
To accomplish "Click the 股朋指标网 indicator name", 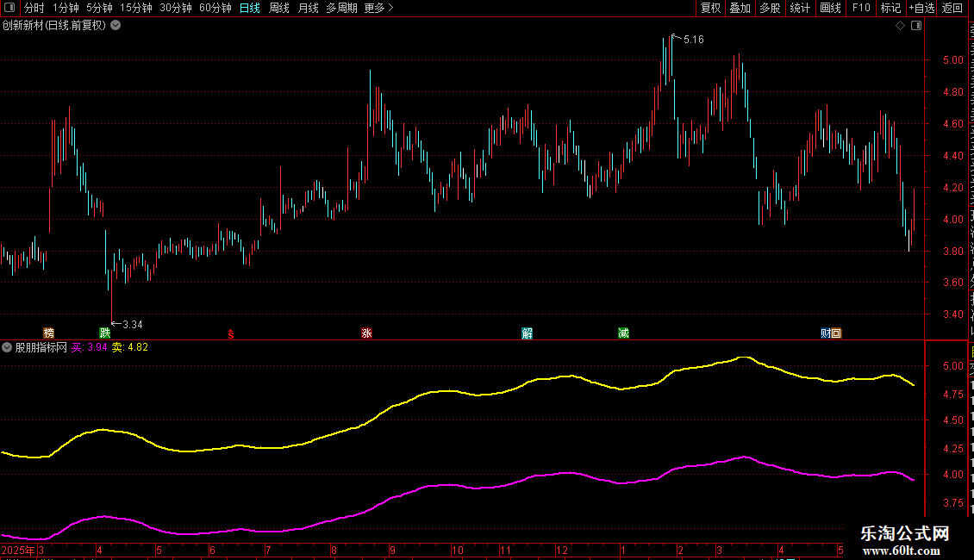I will [x=41, y=348].
